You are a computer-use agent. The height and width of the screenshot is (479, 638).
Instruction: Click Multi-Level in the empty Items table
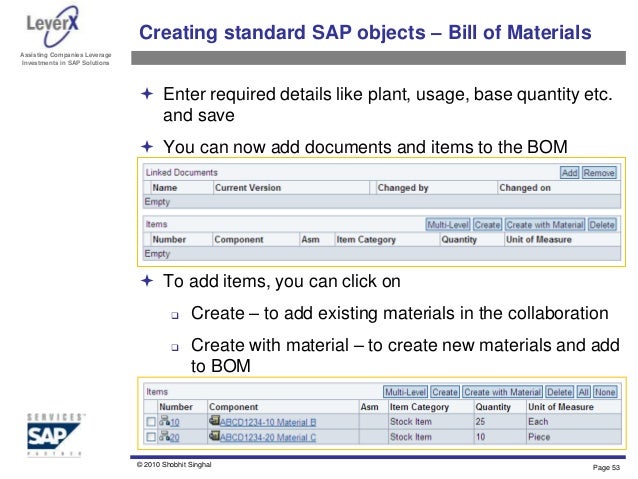[x=448, y=225]
